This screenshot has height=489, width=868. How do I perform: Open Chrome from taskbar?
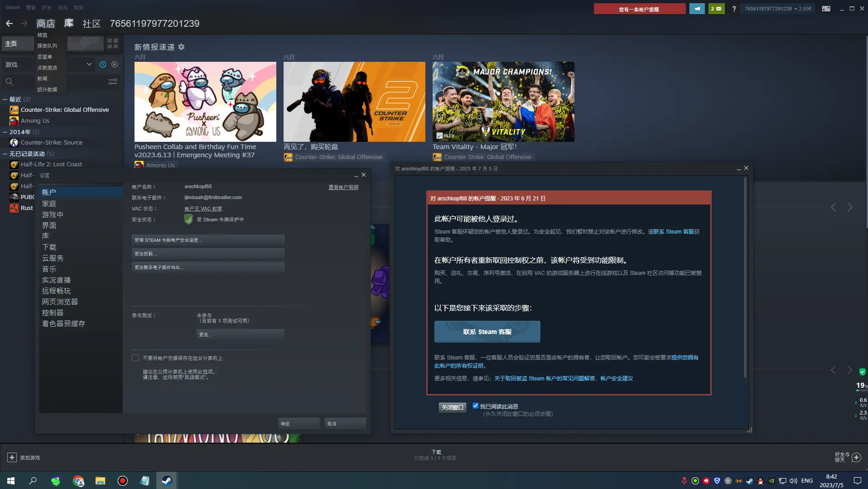[78, 480]
